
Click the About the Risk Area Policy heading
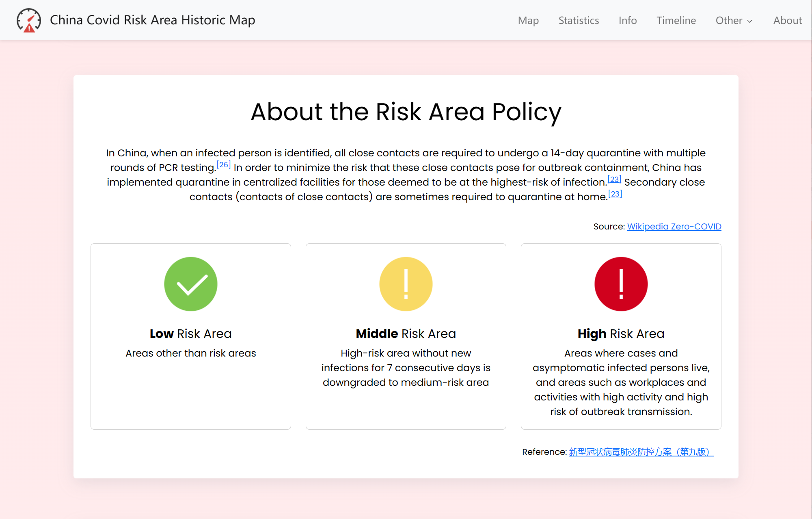tap(406, 112)
